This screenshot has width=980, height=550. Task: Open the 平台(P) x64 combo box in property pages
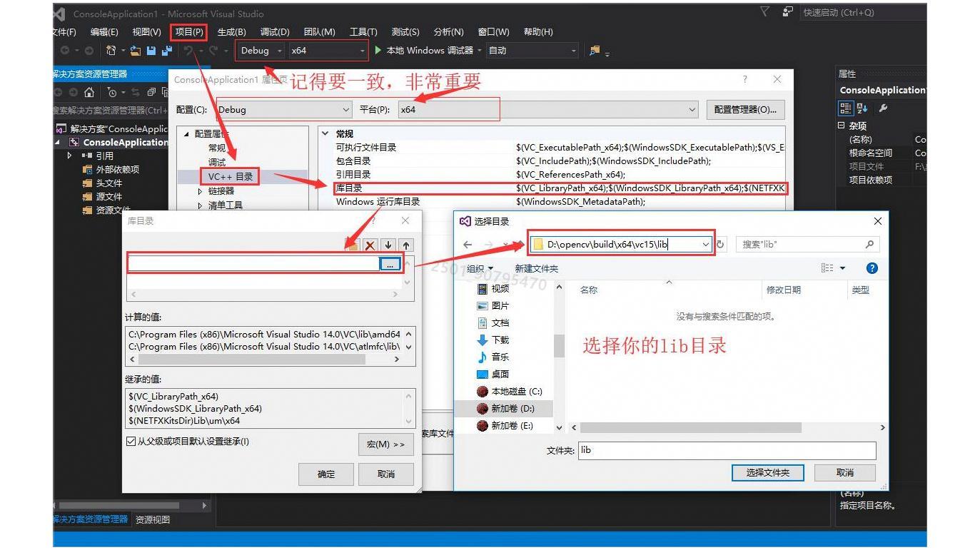[x=547, y=110]
